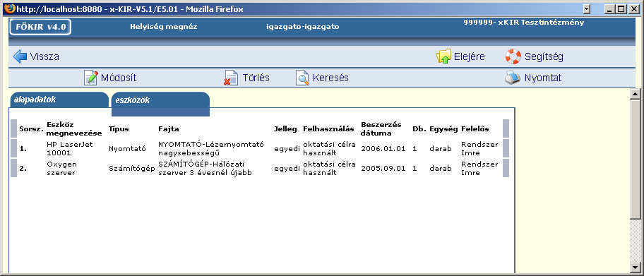Click the Segítség lifebuoy icon
644x276 pixels.
[x=513, y=56]
